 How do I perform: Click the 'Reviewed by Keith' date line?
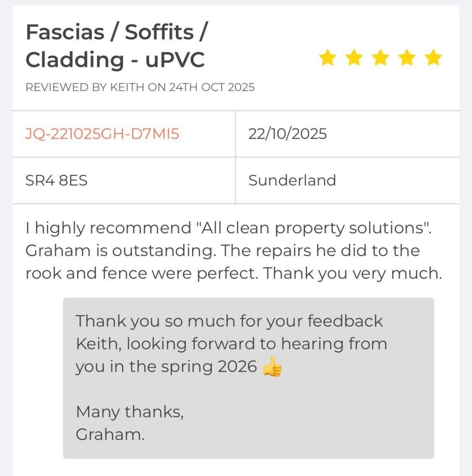tap(140, 87)
